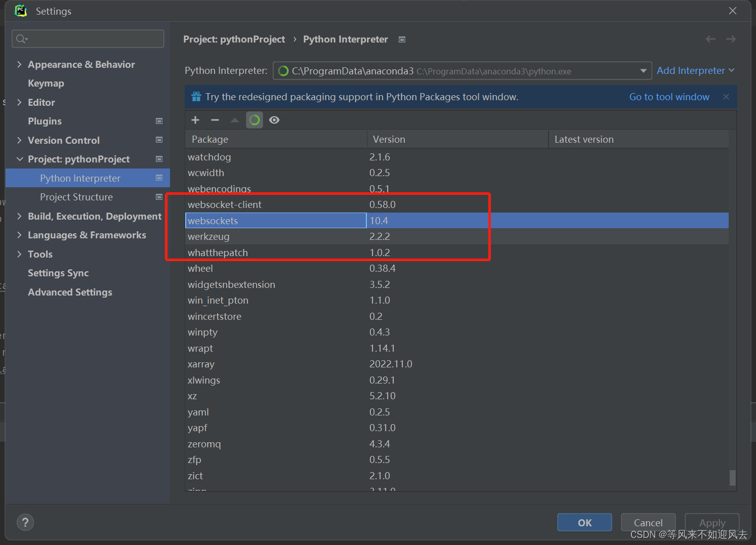The height and width of the screenshot is (545, 756).
Task: Select the wrapt package row
Action: [x=457, y=348]
